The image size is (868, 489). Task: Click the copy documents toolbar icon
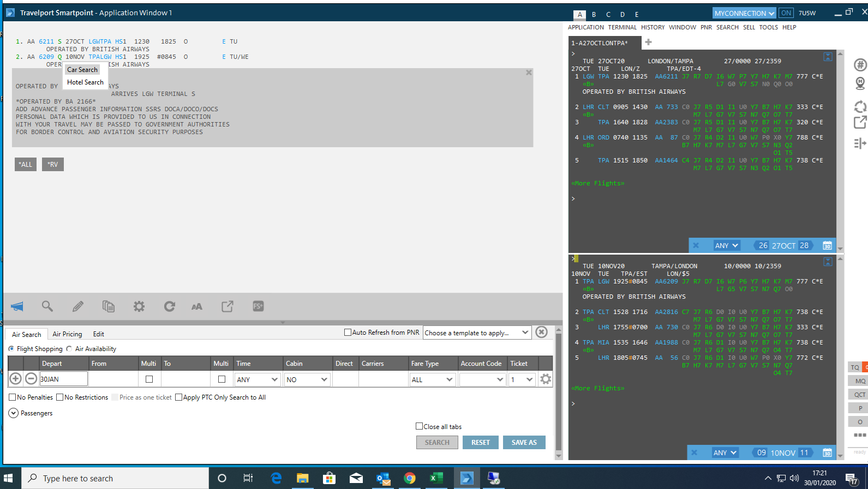[109, 306]
